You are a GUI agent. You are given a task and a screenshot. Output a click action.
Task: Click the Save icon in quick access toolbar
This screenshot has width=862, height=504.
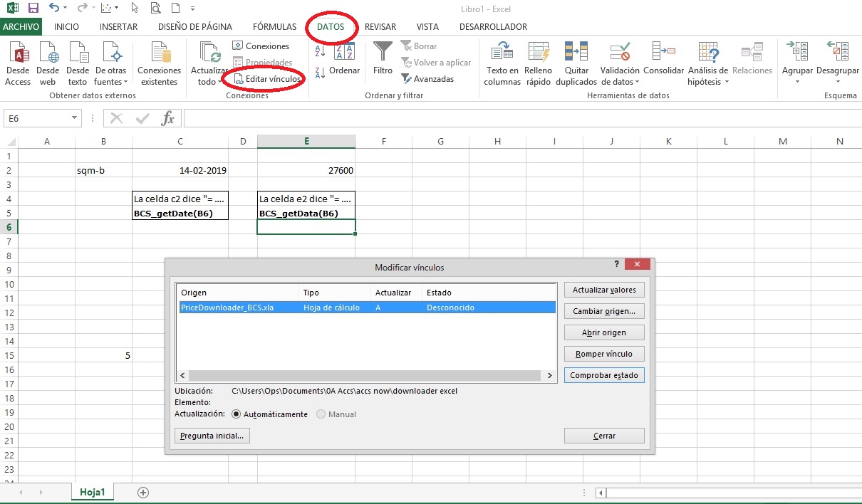(x=33, y=9)
